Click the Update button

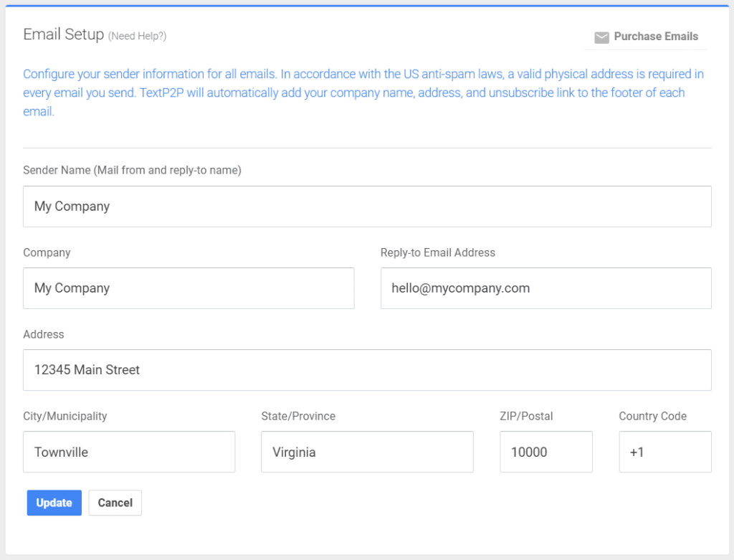[x=54, y=503]
